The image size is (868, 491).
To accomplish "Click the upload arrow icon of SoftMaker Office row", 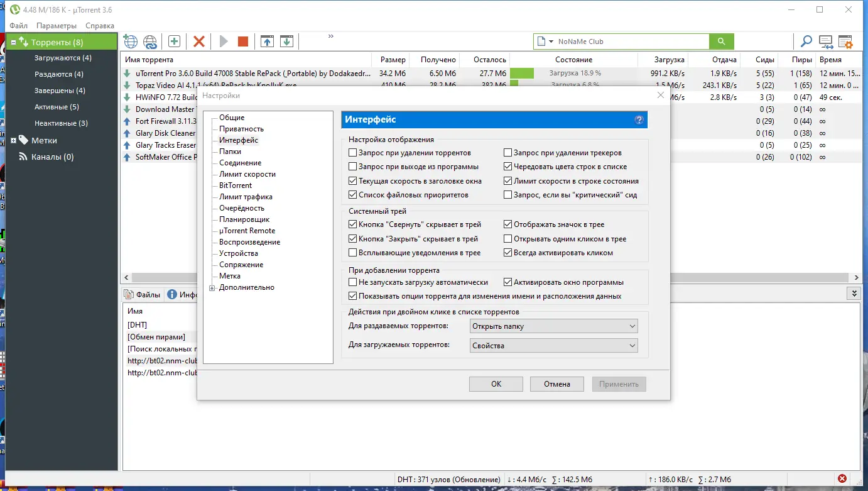I will click(127, 157).
